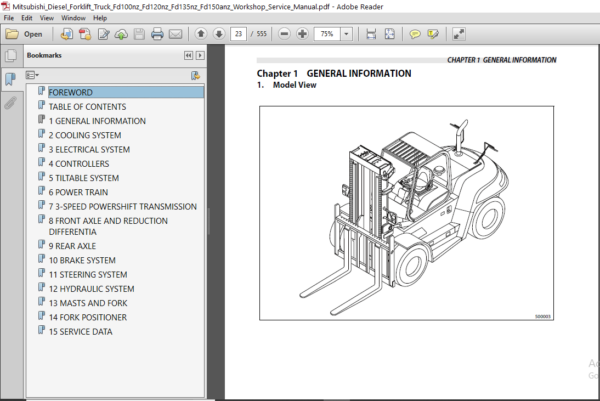Jump to 5 TILTABLE SYSTEM bookmark
This screenshot has height=401, width=600.
tap(84, 178)
